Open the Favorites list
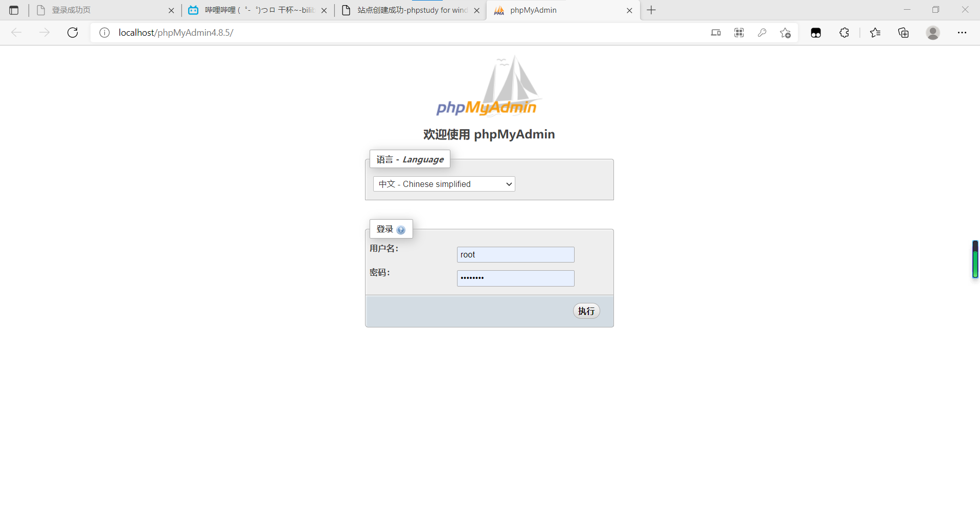The height and width of the screenshot is (520, 980). pyautogui.click(x=875, y=33)
